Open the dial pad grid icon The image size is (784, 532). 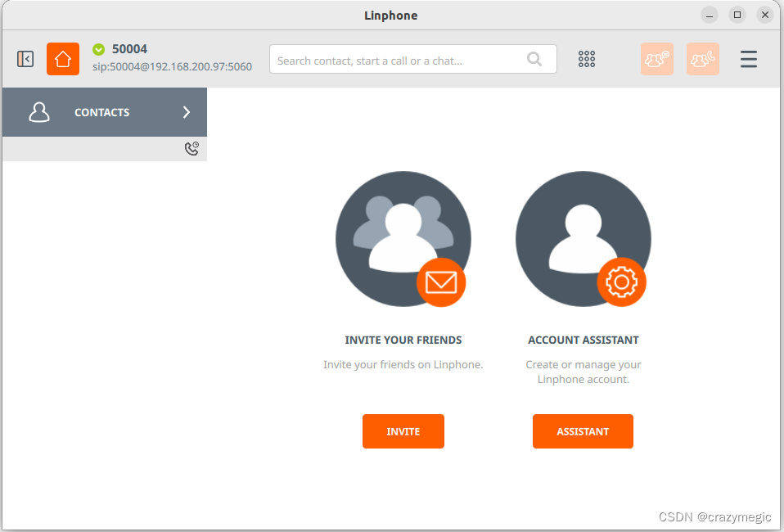coord(587,59)
